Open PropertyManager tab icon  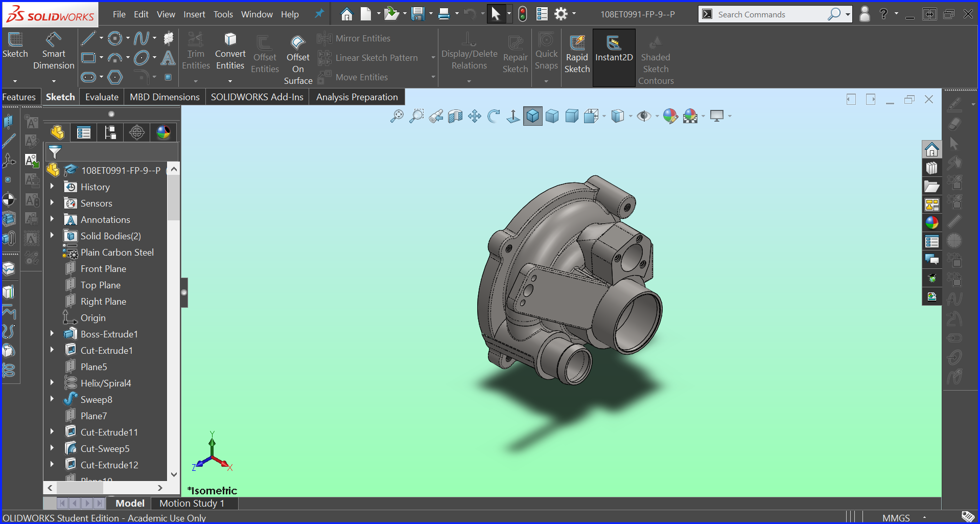pos(84,132)
